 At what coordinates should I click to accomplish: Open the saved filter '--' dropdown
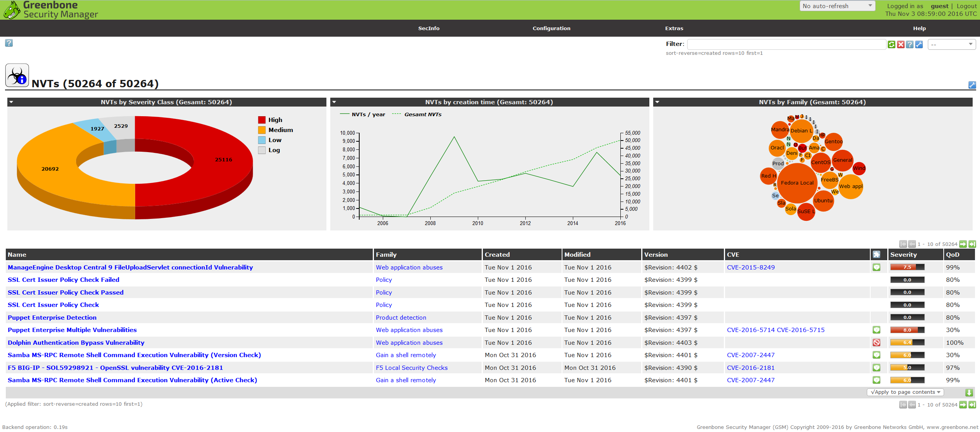951,44
